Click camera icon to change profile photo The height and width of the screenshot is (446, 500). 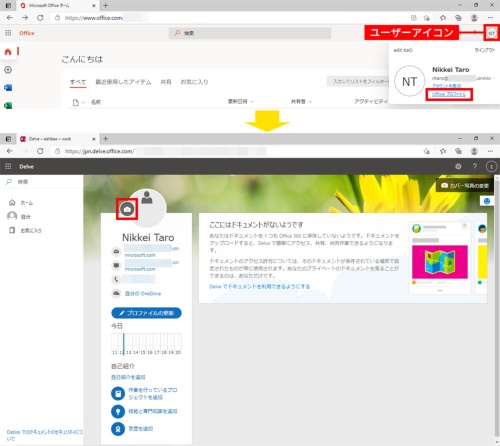pos(127,209)
